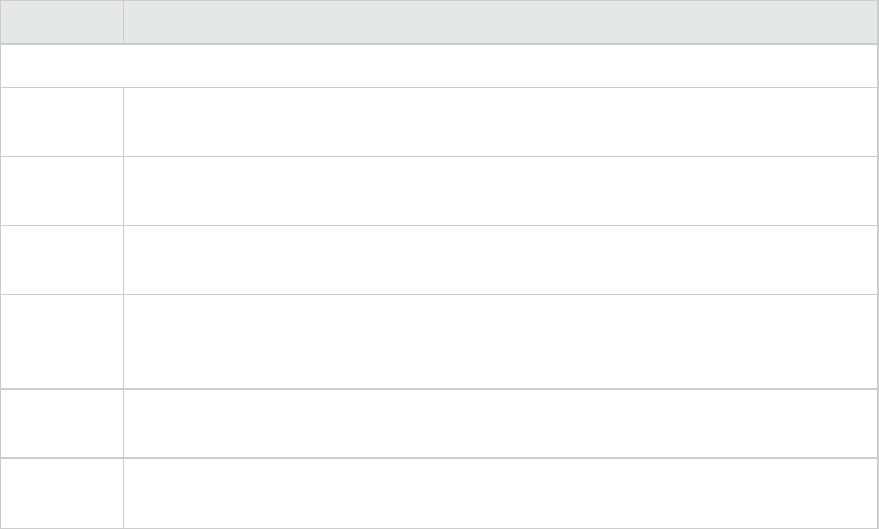Screen dimensions: 879x529
Task: Click the column divider in the tallest row
Action: pyautogui.click(x=123, y=341)
